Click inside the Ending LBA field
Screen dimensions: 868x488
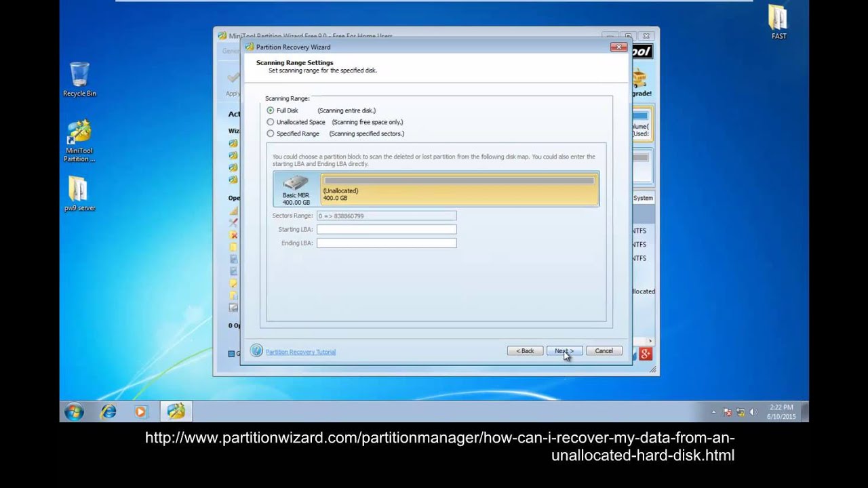pyautogui.click(x=387, y=243)
